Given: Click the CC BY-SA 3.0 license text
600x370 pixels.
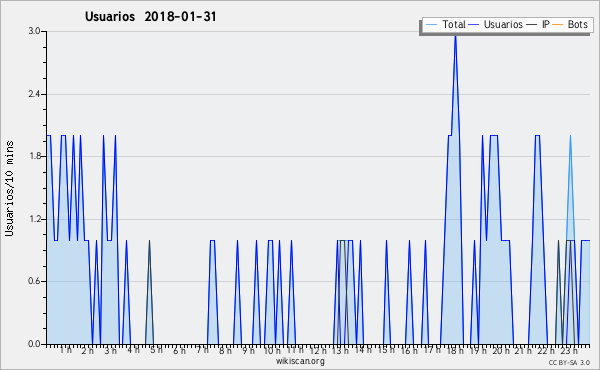Looking at the screenshot, I should pos(569,362).
